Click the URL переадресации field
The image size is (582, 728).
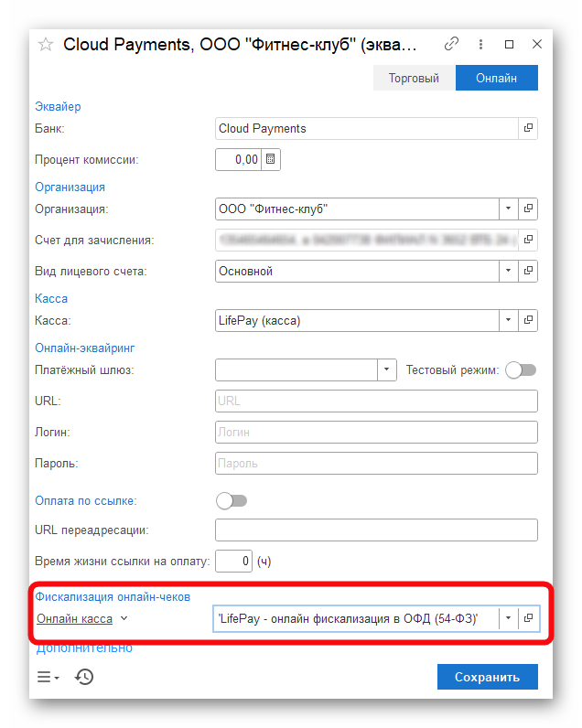coord(376,530)
